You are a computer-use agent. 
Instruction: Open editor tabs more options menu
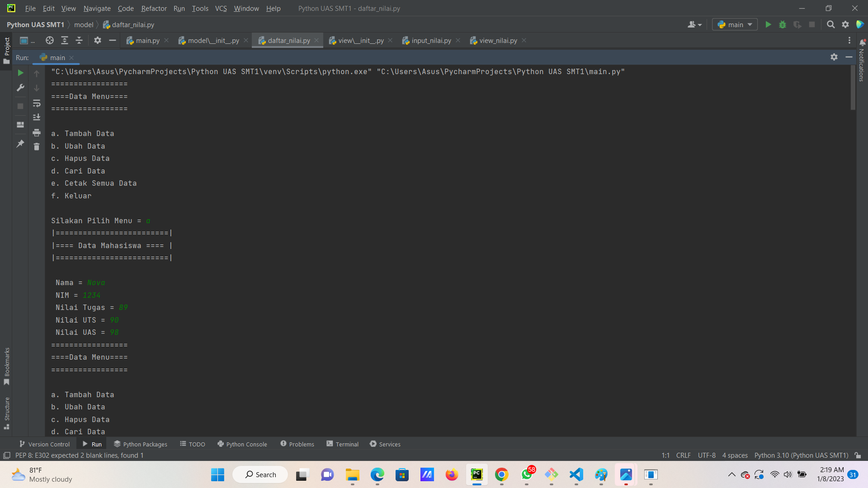[x=849, y=41]
